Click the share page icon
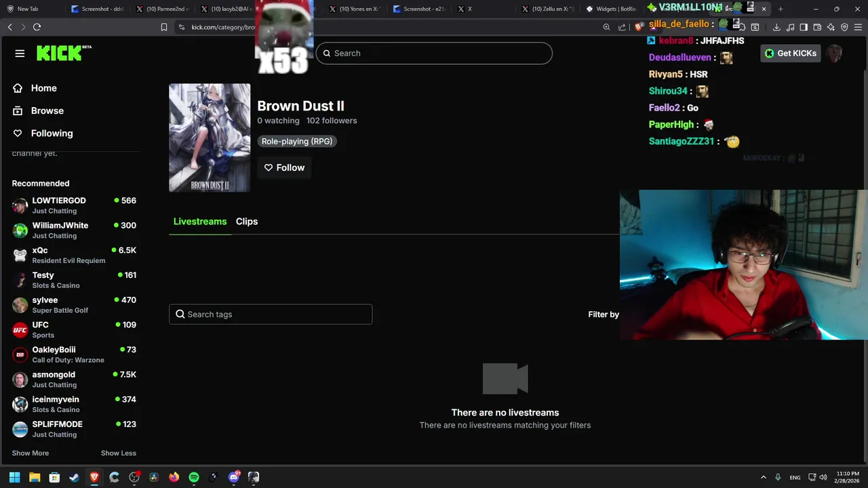This screenshot has height=488, width=868. tap(622, 27)
